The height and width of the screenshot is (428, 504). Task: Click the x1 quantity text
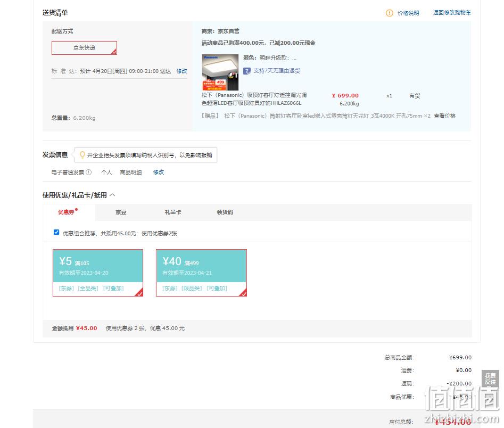(389, 96)
